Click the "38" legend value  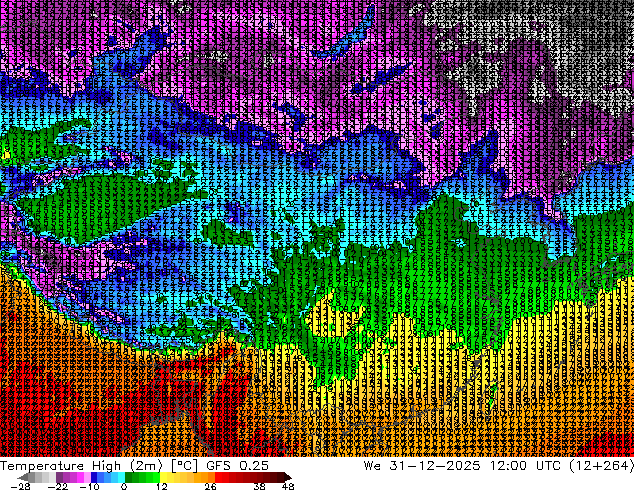click(259, 486)
